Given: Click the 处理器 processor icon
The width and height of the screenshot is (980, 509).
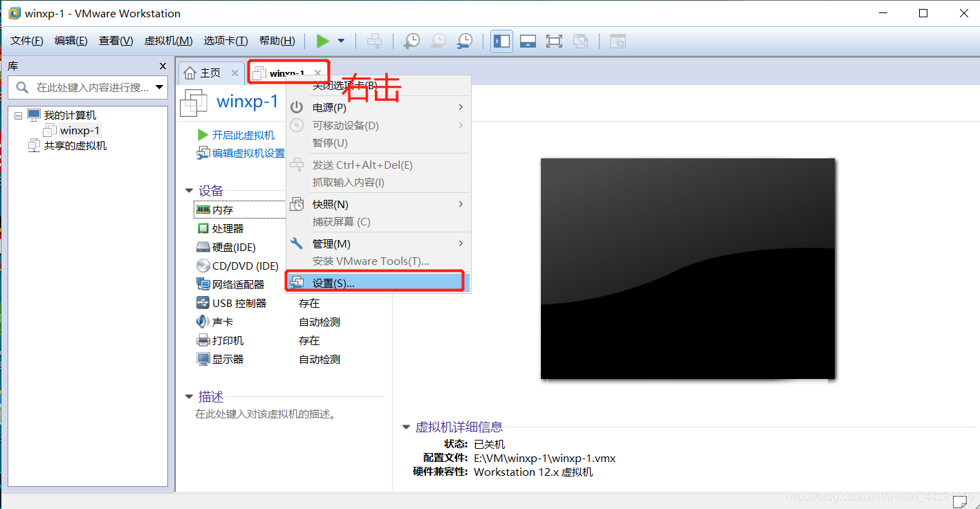Looking at the screenshot, I should click(x=203, y=228).
